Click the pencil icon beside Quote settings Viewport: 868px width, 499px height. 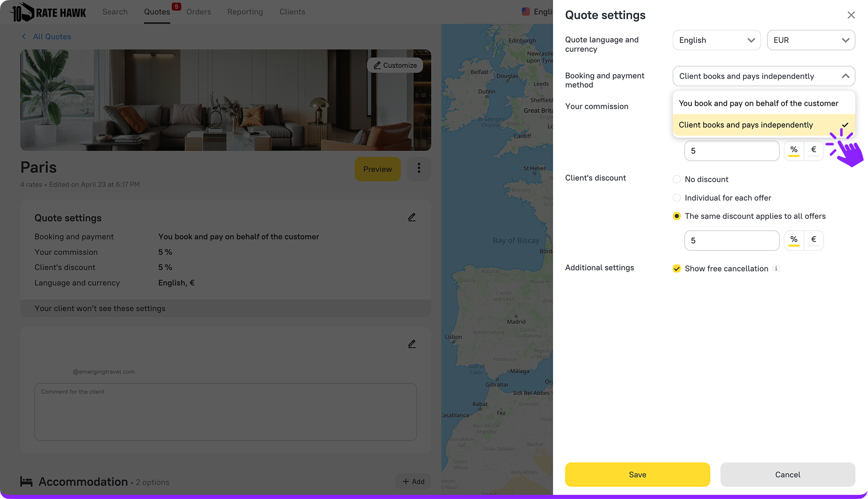pyautogui.click(x=412, y=218)
